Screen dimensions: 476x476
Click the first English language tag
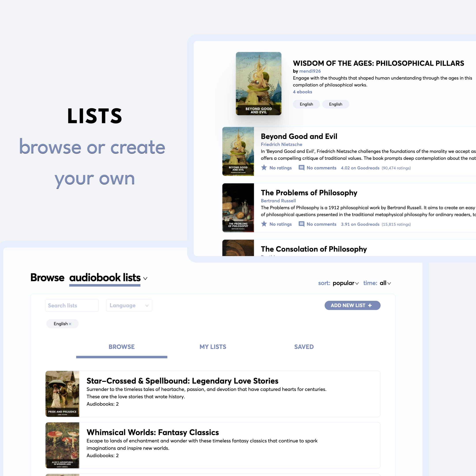[306, 104]
